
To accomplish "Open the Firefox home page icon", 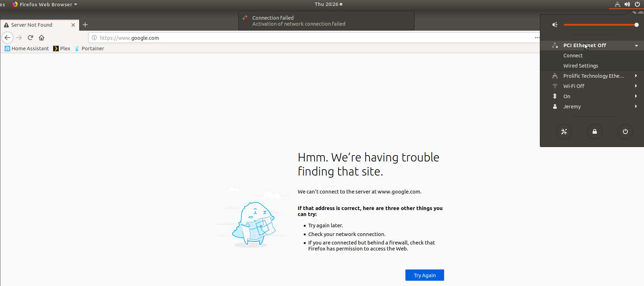I will (x=42, y=38).
